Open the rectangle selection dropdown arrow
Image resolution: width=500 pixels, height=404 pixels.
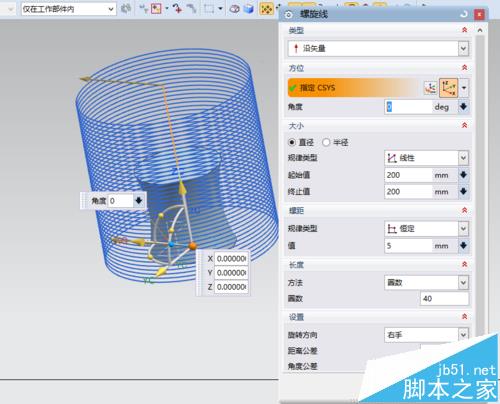coord(220,9)
